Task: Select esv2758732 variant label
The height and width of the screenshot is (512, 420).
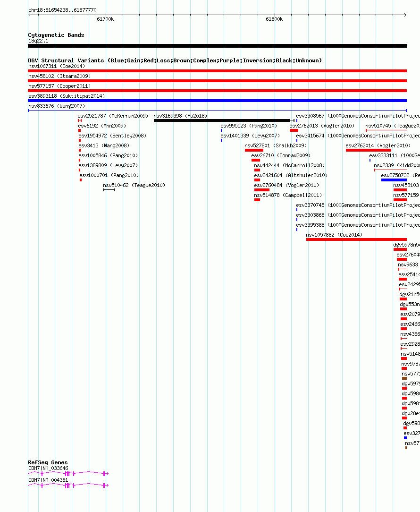Action: click(x=401, y=175)
